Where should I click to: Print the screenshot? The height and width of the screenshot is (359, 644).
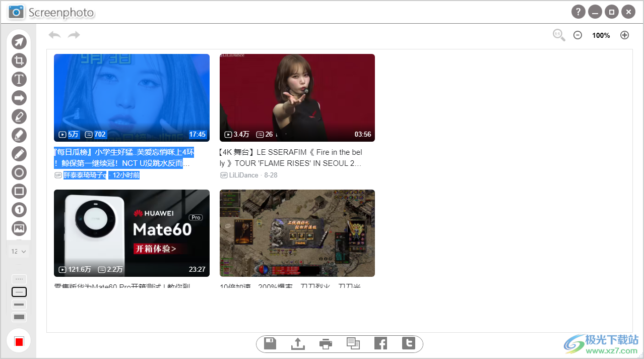pyautogui.click(x=326, y=344)
